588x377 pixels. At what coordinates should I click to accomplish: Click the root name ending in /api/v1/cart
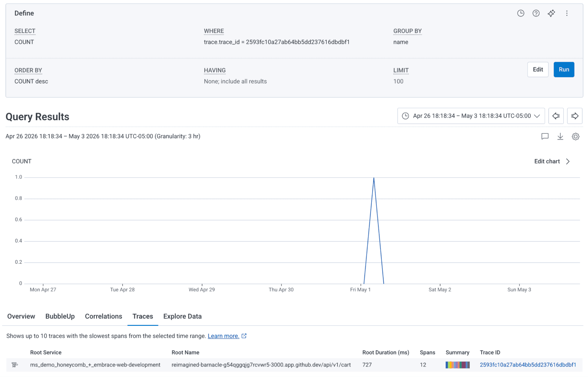point(261,365)
